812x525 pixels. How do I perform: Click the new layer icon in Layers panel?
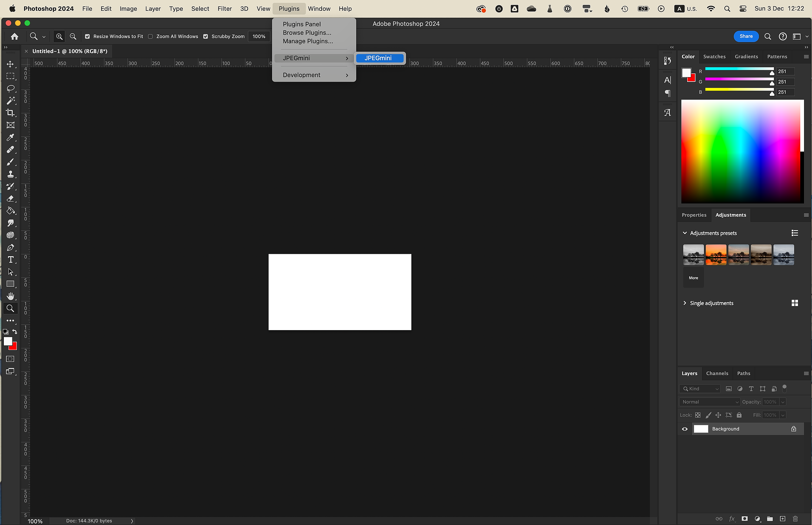783,519
